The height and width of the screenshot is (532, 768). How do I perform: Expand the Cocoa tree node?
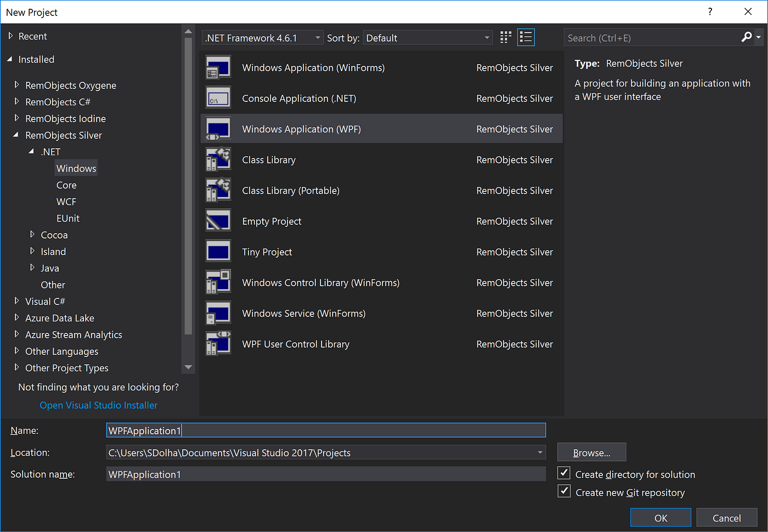33,235
